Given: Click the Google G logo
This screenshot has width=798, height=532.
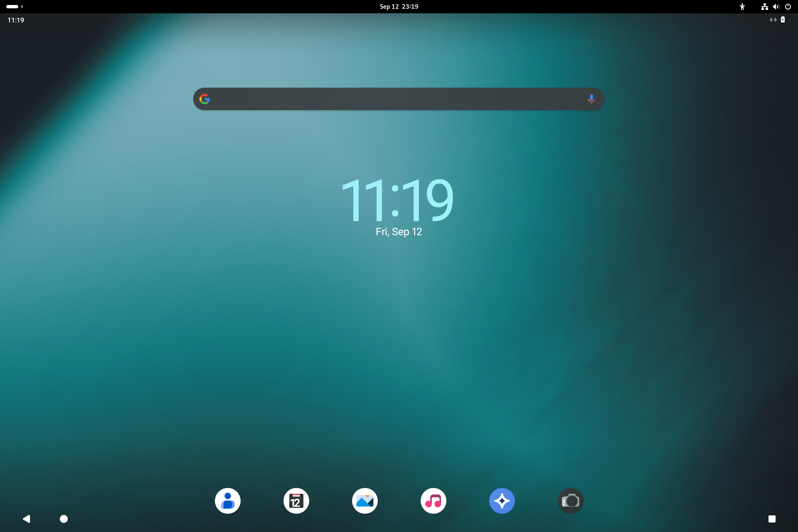Looking at the screenshot, I should point(204,99).
